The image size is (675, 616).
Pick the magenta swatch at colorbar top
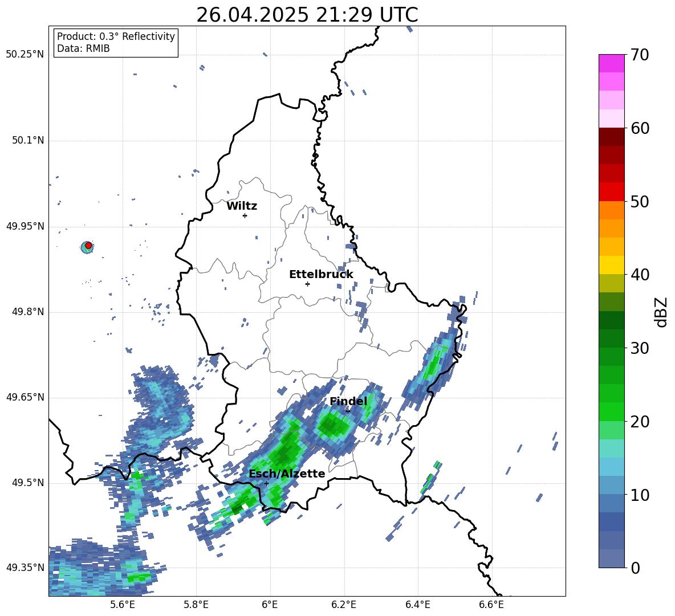tap(611, 63)
